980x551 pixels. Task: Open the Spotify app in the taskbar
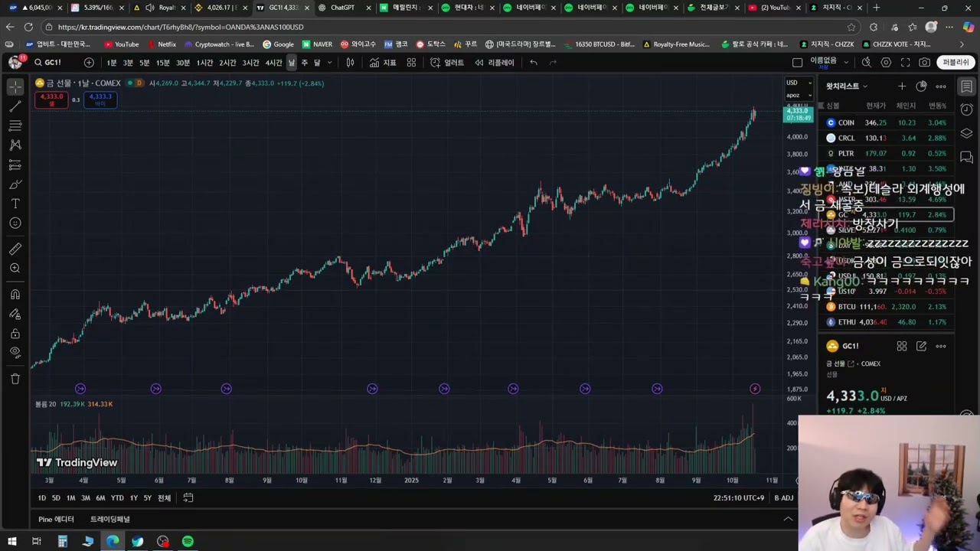click(188, 542)
